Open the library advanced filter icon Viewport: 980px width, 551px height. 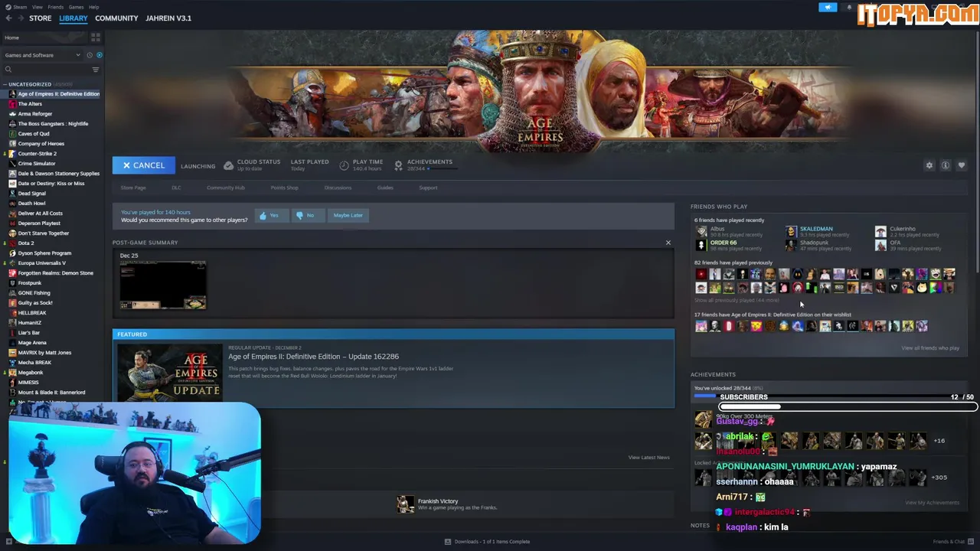tap(96, 70)
